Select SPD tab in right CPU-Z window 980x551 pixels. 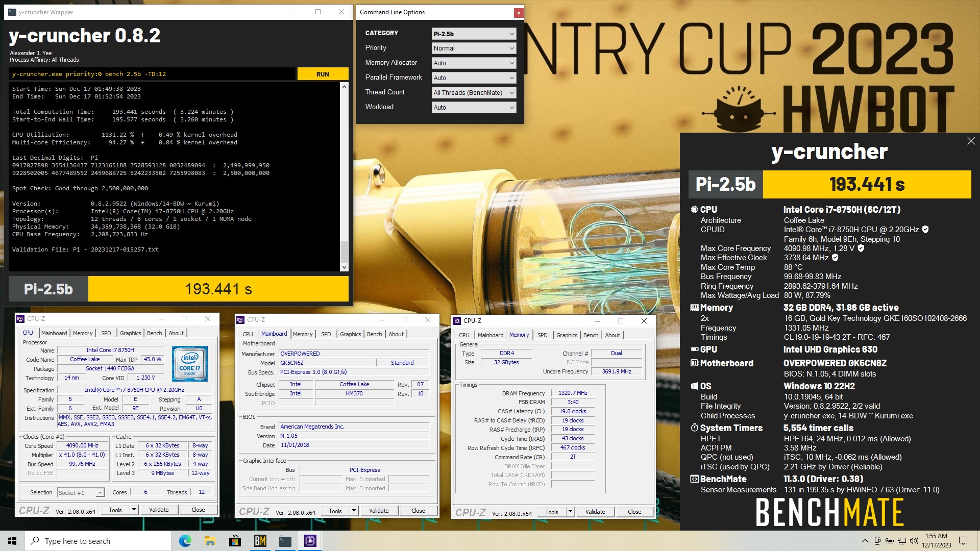543,335
